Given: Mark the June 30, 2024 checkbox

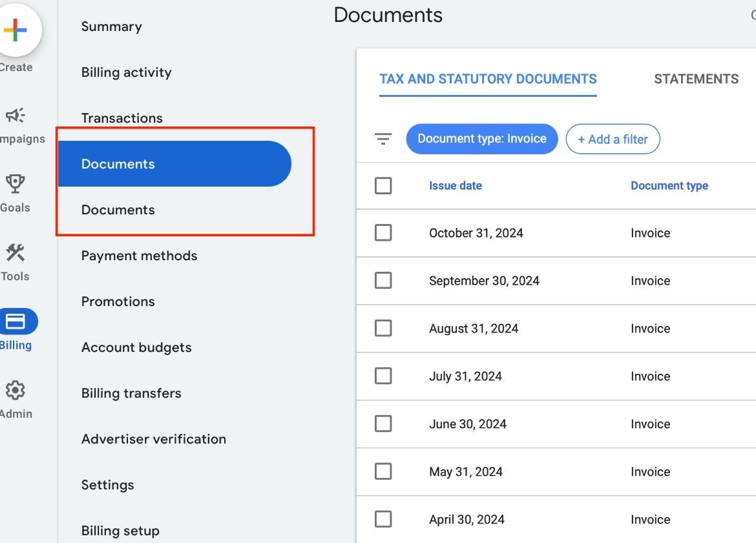Looking at the screenshot, I should coord(383,424).
